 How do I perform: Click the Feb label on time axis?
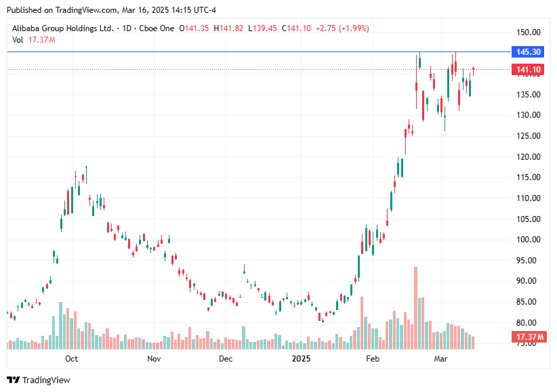(373, 359)
